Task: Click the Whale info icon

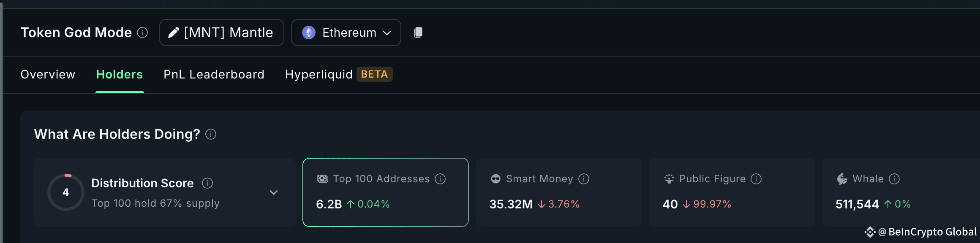Action: [894, 179]
